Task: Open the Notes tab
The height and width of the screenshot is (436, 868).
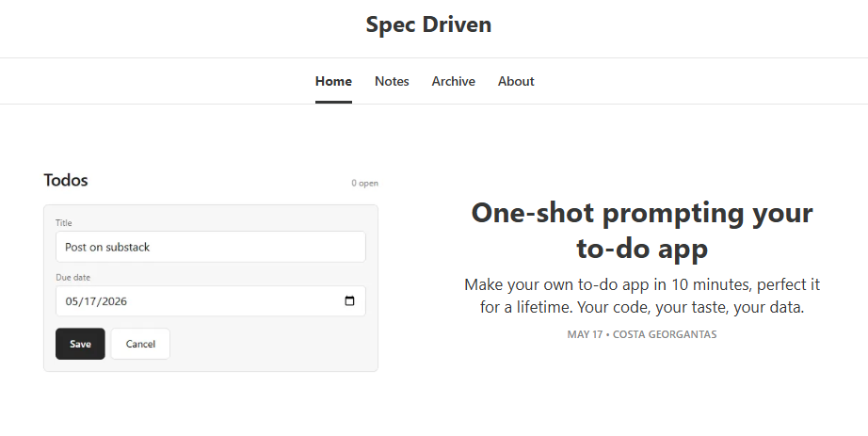Action: [x=392, y=81]
